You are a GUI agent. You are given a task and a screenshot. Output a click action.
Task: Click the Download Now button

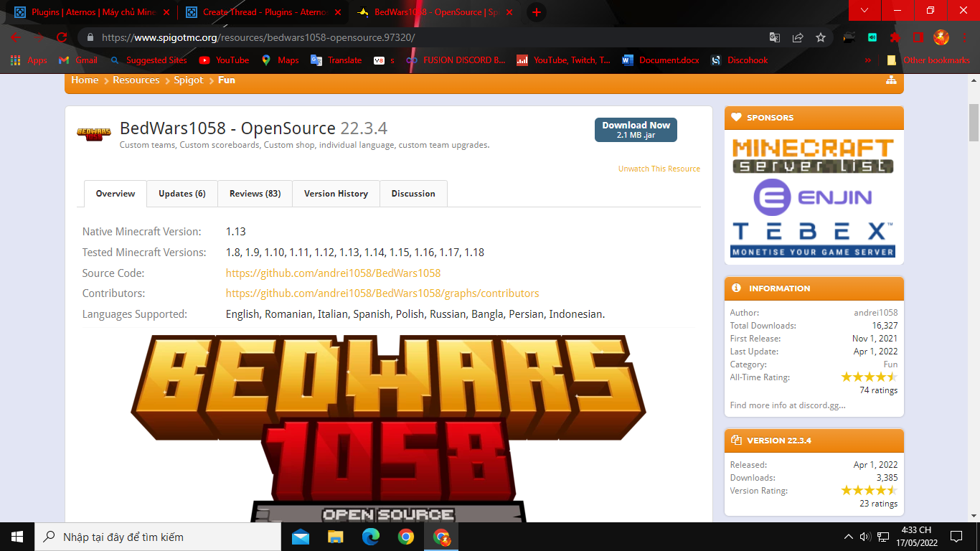coord(636,130)
